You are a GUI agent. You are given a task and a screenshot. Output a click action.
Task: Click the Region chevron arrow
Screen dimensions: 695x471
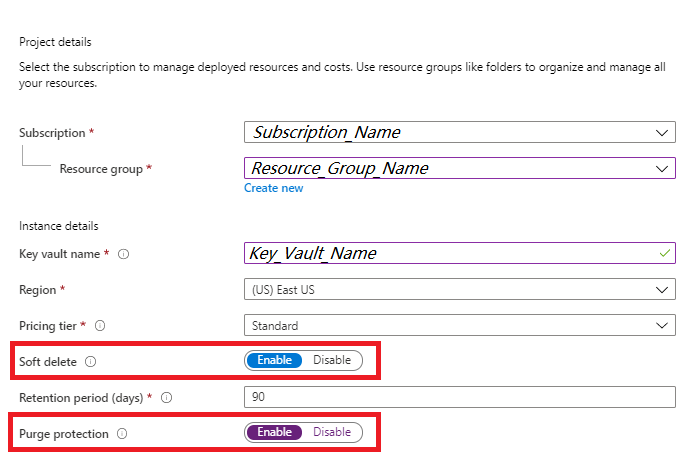[661, 289]
